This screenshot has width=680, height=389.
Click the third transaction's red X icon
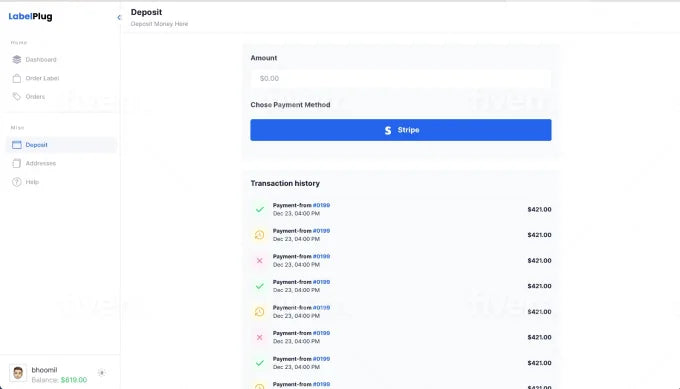(259, 261)
